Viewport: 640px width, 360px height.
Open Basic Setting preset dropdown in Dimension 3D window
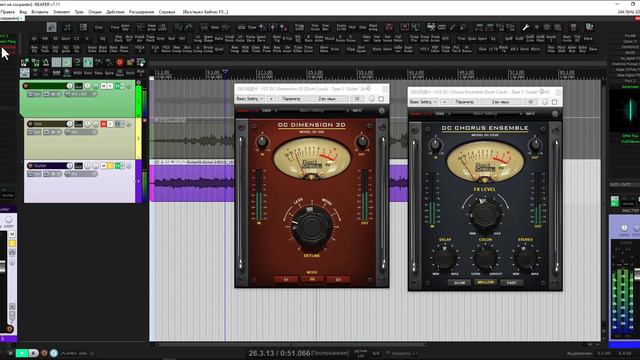click(250, 99)
